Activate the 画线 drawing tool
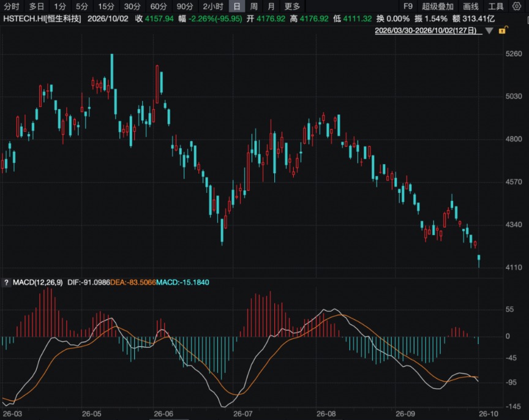The width and height of the screenshot is (529, 420). pos(471,6)
